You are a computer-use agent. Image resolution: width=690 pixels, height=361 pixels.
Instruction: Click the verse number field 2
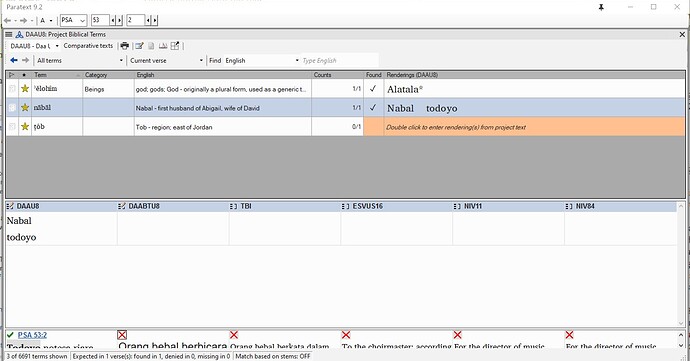[136, 20]
